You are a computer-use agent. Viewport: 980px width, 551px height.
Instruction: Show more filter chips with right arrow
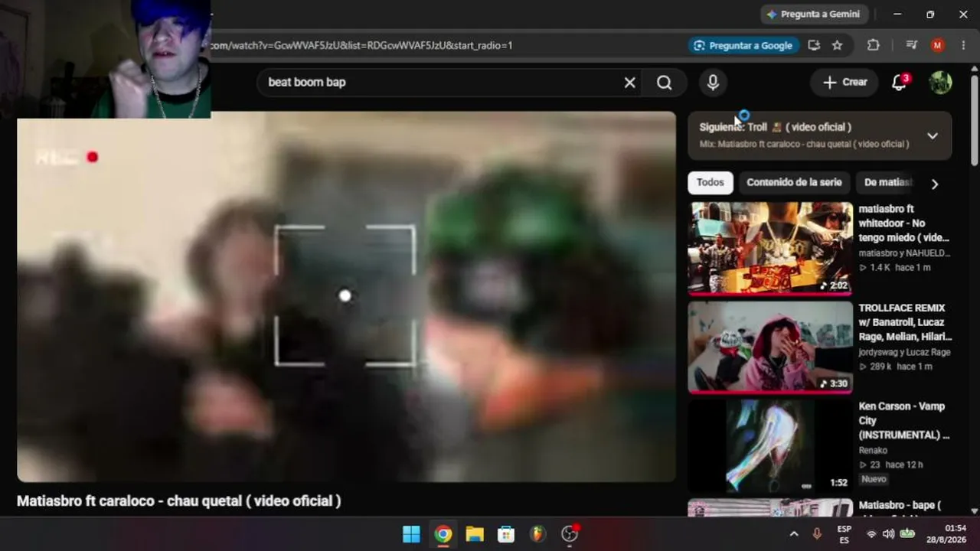click(x=934, y=184)
